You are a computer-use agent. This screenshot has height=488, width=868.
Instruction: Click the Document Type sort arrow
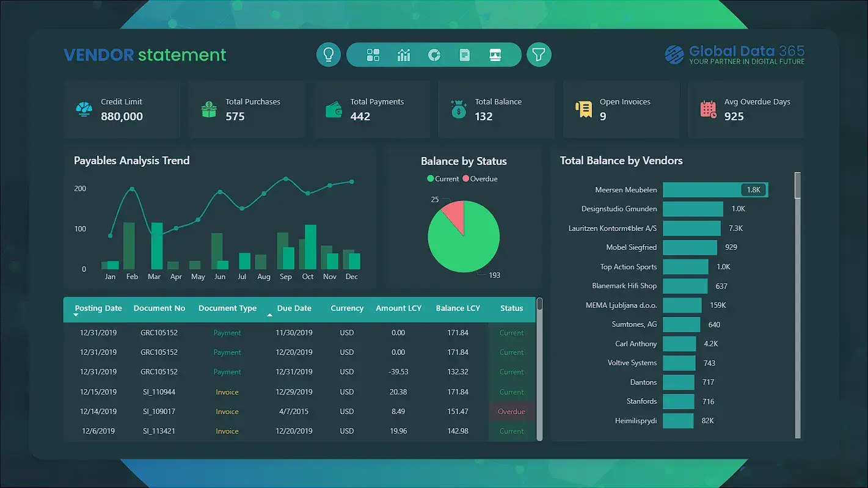(x=269, y=316)
